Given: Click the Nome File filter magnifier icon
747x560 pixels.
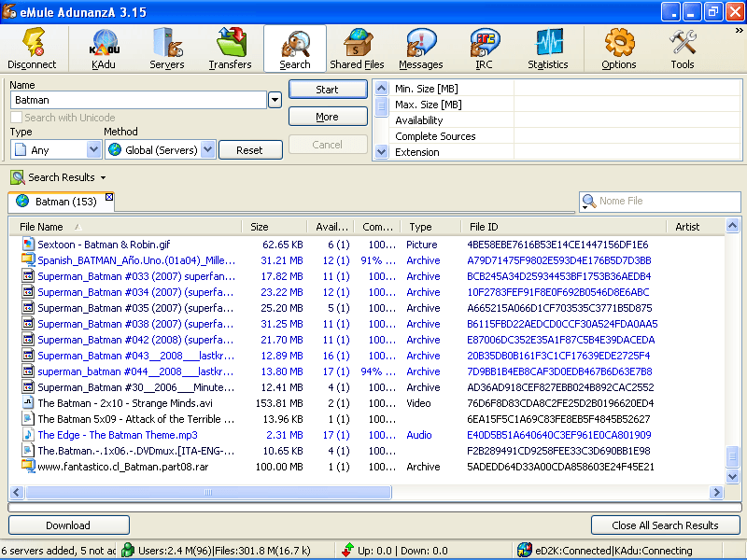Looking at the screenshot, I should pyautogui.click(x=589, y=202).
